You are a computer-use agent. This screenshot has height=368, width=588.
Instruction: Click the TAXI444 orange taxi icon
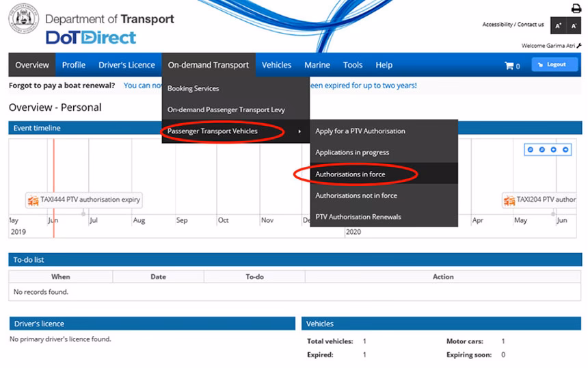tap(33, 200)
